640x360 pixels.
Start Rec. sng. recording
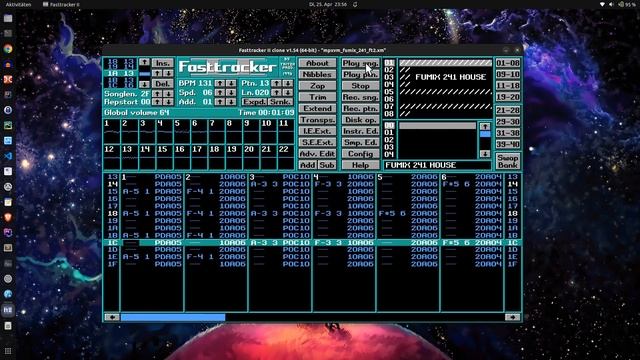point(360,97)
